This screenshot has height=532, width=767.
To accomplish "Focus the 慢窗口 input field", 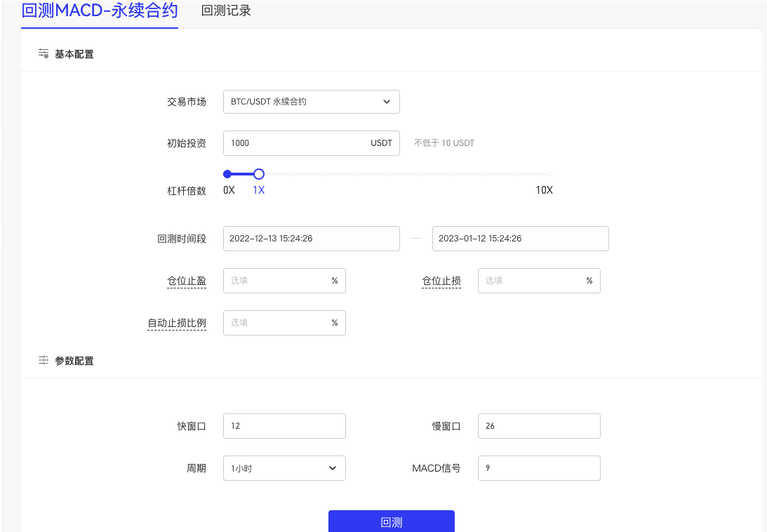I will 539,426.
